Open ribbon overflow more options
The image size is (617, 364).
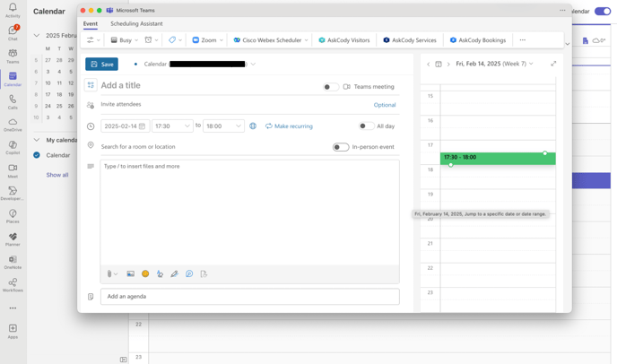[x=523, y=40]
